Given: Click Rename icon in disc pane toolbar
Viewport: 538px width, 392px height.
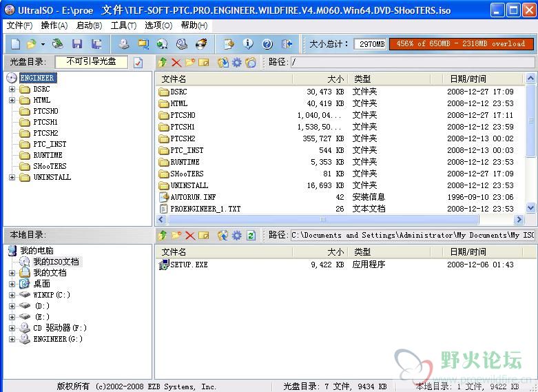Looking at the screenshot, I should [204, 63].
